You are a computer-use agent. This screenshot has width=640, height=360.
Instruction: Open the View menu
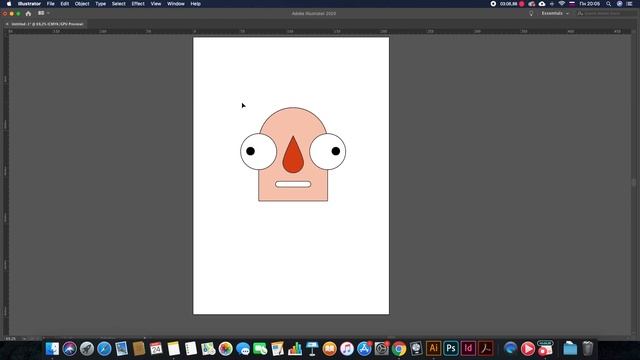156,4
